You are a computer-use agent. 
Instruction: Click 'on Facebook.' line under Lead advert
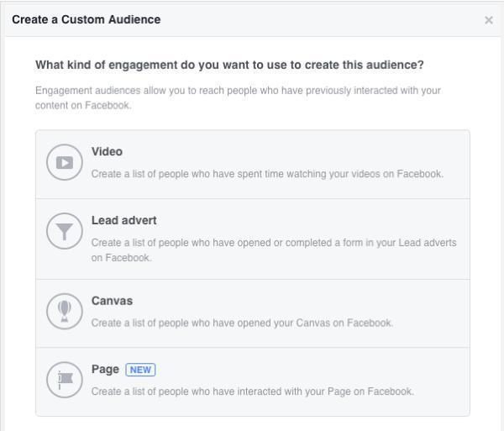(x=121, y=258)
